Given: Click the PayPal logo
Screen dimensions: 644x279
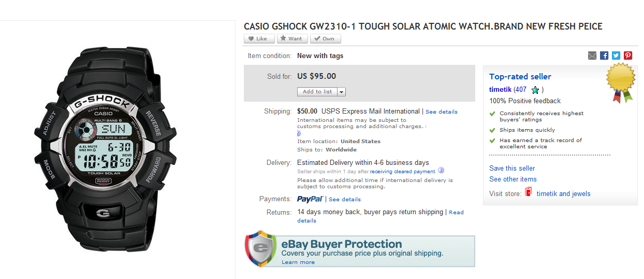Looking at the screenshot, I should [x=310, y=199].
